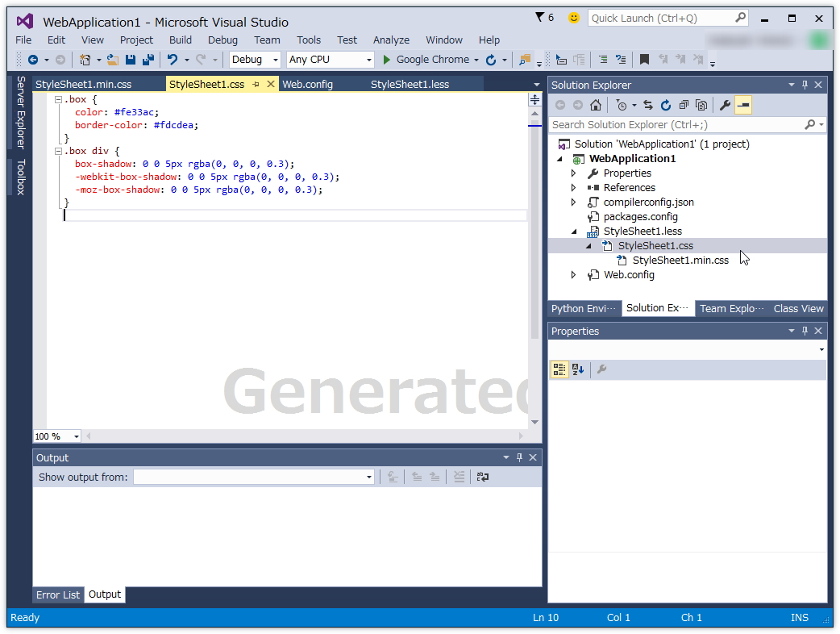Toggle word wrap icon in Output toolbar
840x634 pixels.
483,477
